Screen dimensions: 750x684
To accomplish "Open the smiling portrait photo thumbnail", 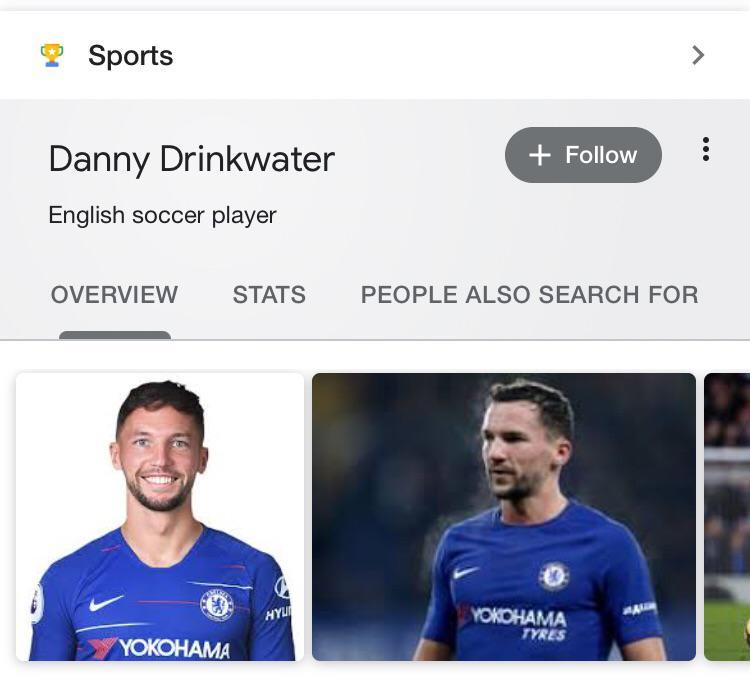I will tap(160, 516).
